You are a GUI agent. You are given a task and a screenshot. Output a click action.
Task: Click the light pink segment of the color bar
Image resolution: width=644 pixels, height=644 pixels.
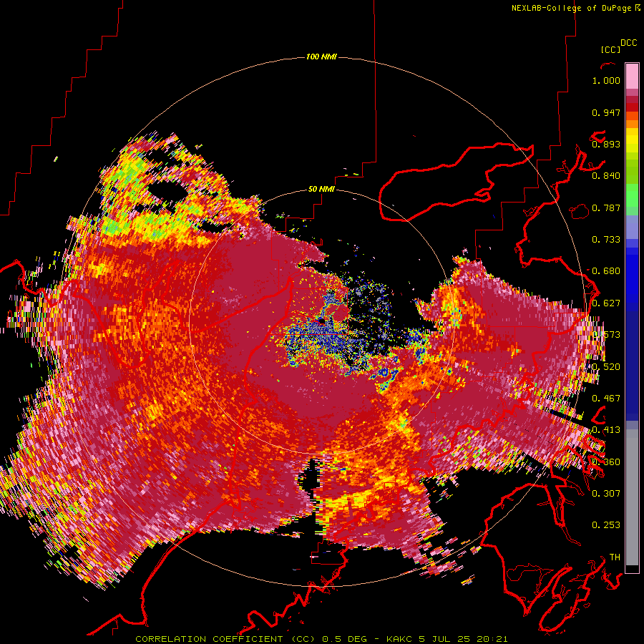click(x=632, y=76)
